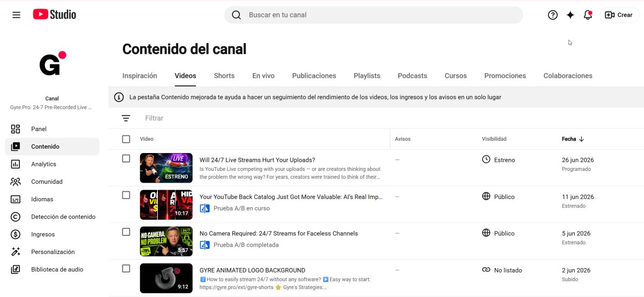The height and width of the screenshot is (297, 644).
Task: Click the link icon beside No listado
Action: point(486,270)
